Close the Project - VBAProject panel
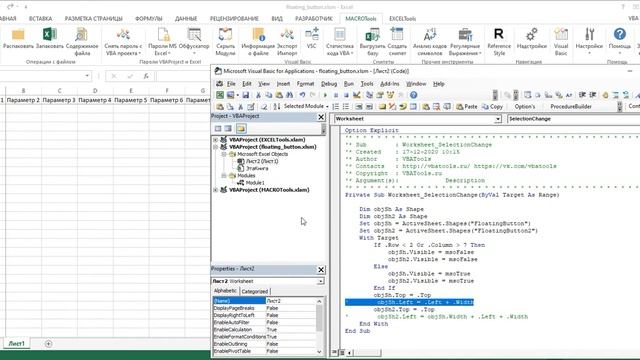Screen dimensions: 640x360 coord(321,117)
